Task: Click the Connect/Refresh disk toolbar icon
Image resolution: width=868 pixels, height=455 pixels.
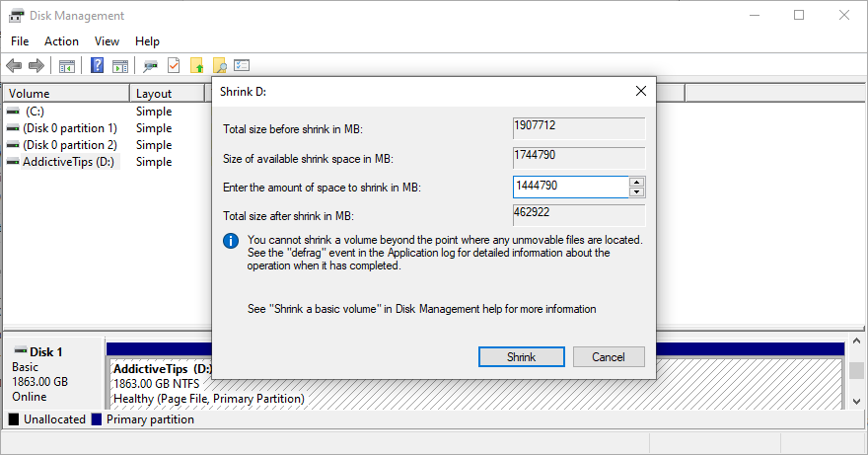Action: (151, 66)
